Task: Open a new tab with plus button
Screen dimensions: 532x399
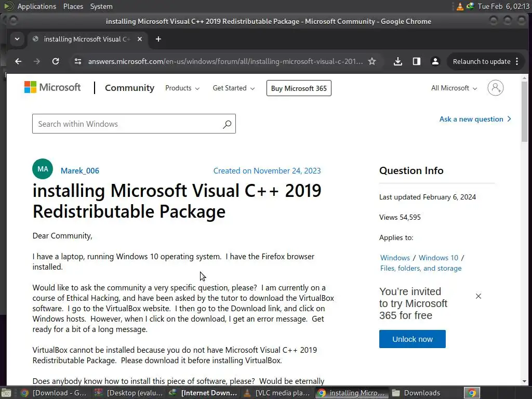Action: [158, 39]
